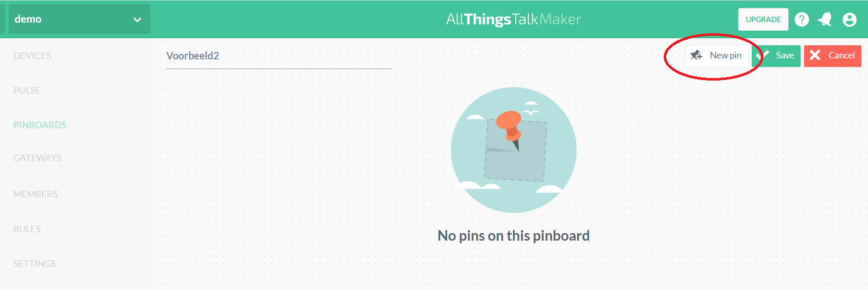
Task: Collapse the workspace chevron next to demo
Action: tap(136, 20)
